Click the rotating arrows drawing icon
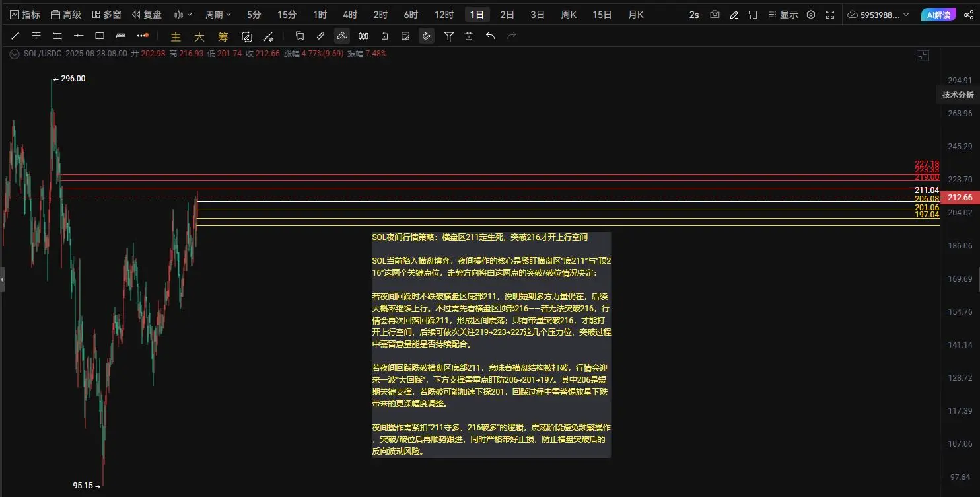 click(x=247, y=37)
